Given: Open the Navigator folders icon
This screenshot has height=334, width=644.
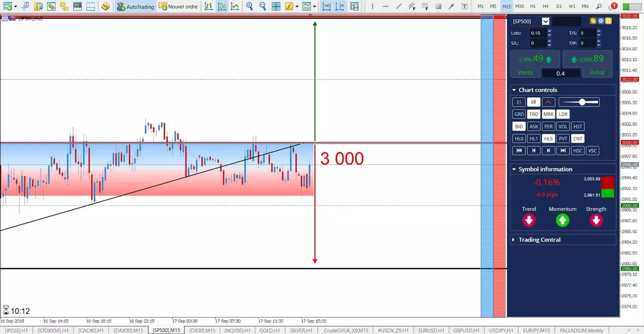Looking at the screenshot, I should tap(64, 7).
